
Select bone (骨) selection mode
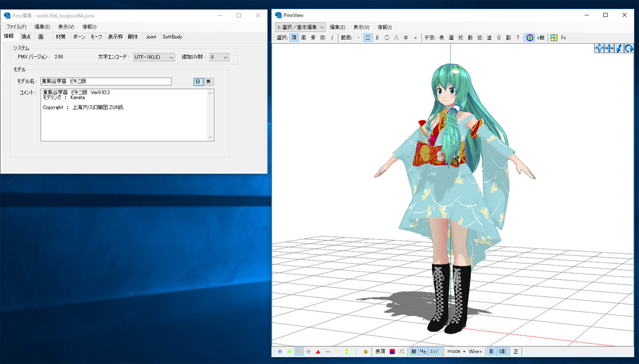click(x=313, y=38)
